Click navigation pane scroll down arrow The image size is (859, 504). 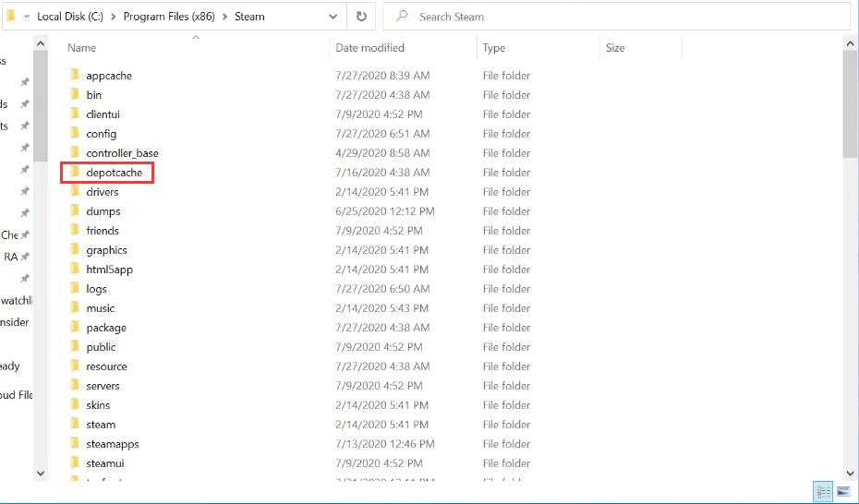pos(41,474)
